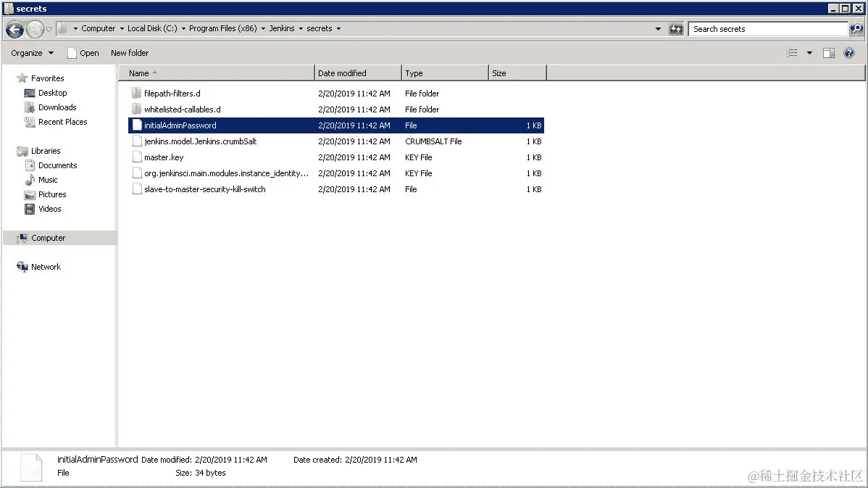Click the file thumbnail in details pane
This screenshot has height=488, width=868.
pos(31,466)
